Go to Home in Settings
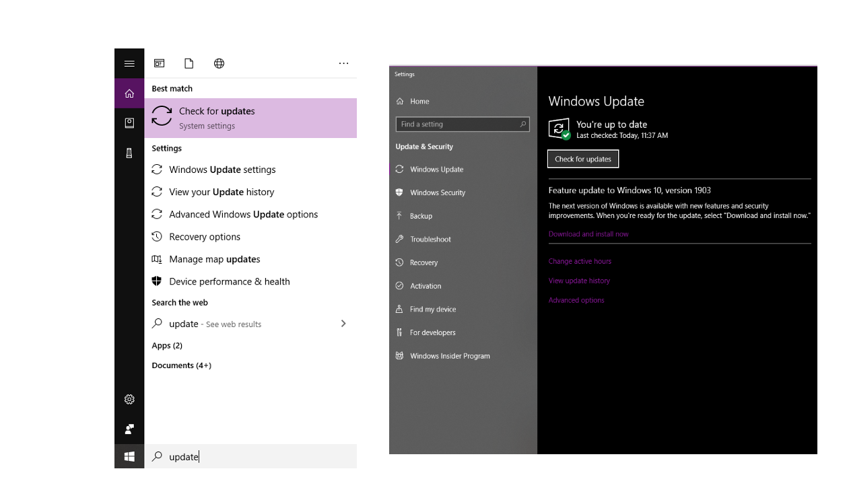This screenshot has height=504, width=847. click(463, 102)
